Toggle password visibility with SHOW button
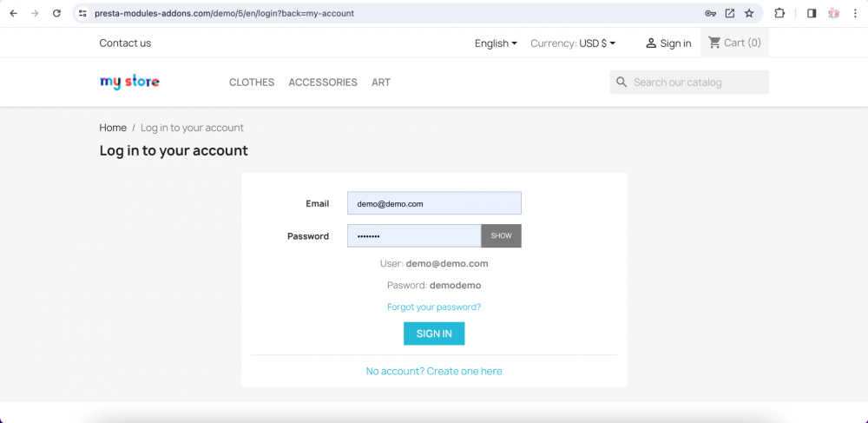 tap(501, 236)
